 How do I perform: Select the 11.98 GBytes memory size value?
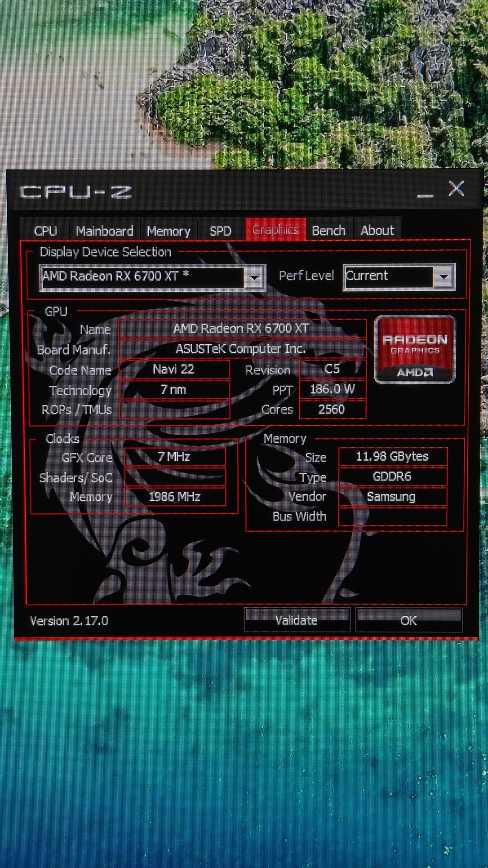(393, 456)
